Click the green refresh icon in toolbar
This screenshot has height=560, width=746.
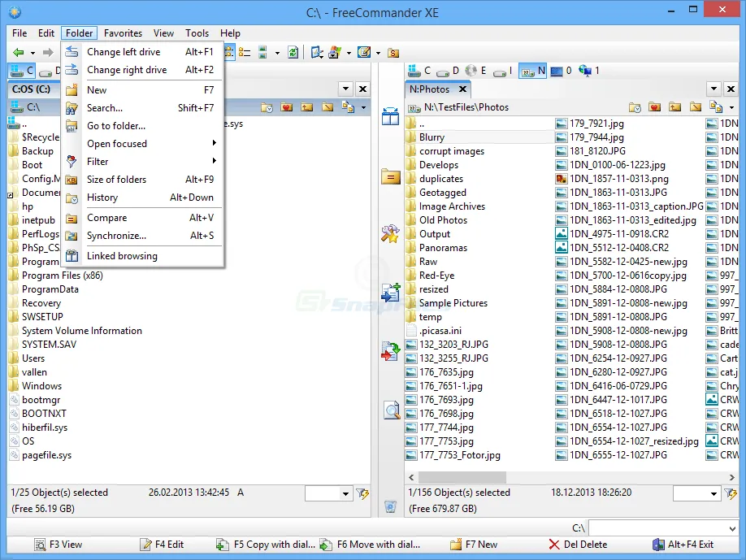[293, 52]
